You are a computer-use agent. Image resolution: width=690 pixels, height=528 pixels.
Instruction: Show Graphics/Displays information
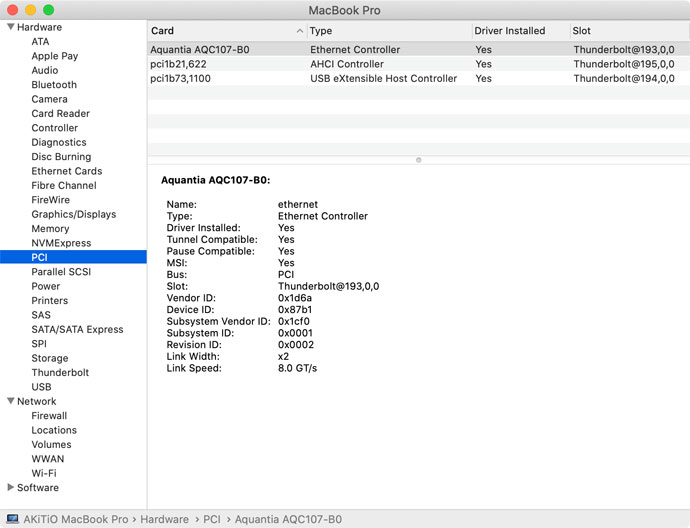pyautogui.click(x=73, y=214)
